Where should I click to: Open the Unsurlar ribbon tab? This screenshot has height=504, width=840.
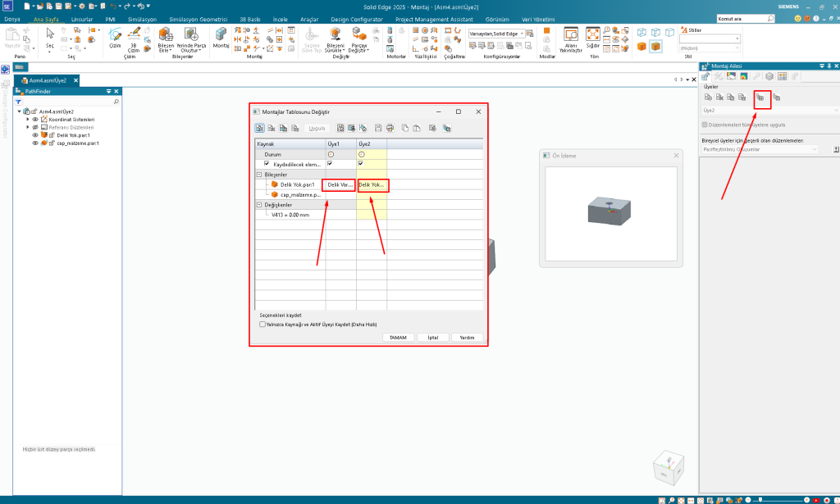tap(83, 18)
